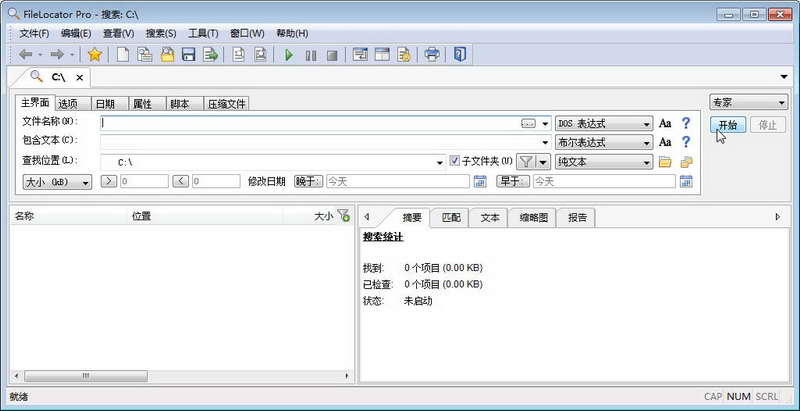Stop search using the toolbar square icon
The height and width of the screenshot is (411, 800).
coord(332,55)
